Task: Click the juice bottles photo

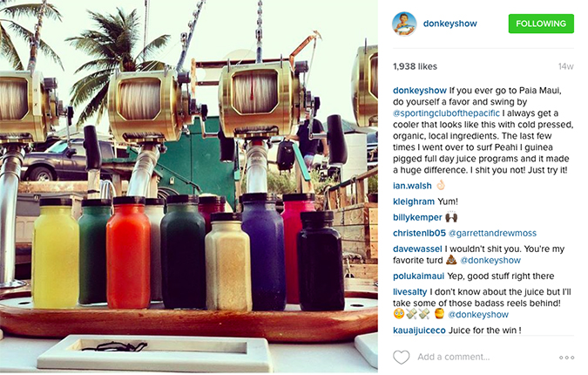Action: tap(189, 186)
